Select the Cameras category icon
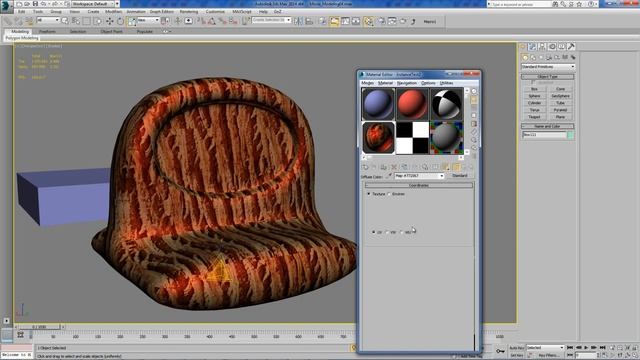Viewport: 640px width, 360px height. [x=549, y=57]
